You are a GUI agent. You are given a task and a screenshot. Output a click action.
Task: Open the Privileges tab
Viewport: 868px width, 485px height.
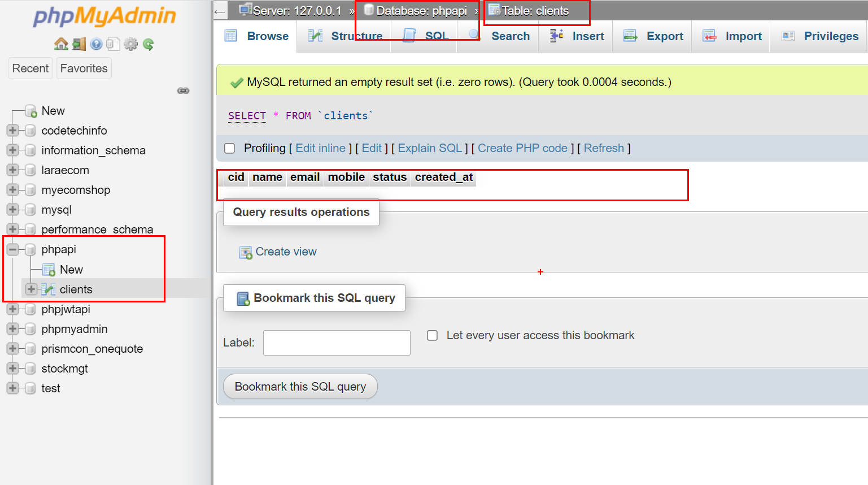pyautogui.click(x=819, y=36)
